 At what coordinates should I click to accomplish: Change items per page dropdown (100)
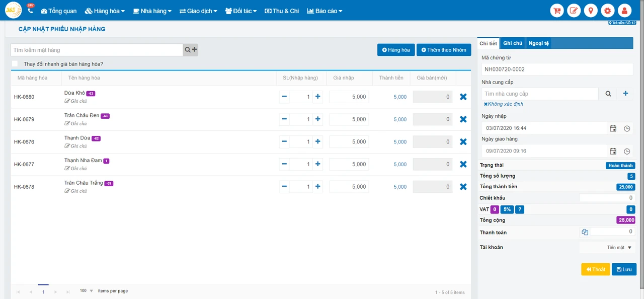[87, 290]
